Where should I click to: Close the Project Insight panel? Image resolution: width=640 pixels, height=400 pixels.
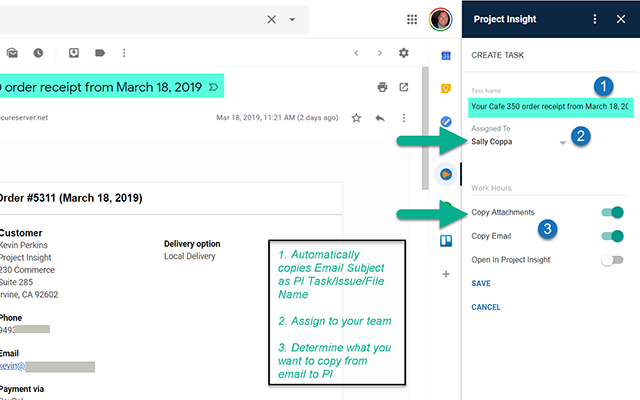[621, 19]
